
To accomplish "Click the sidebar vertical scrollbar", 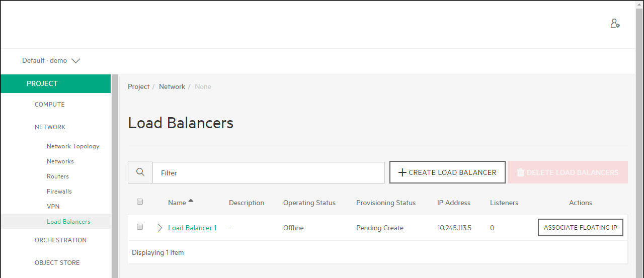I will pyautogui.click(x=115, y=176).
